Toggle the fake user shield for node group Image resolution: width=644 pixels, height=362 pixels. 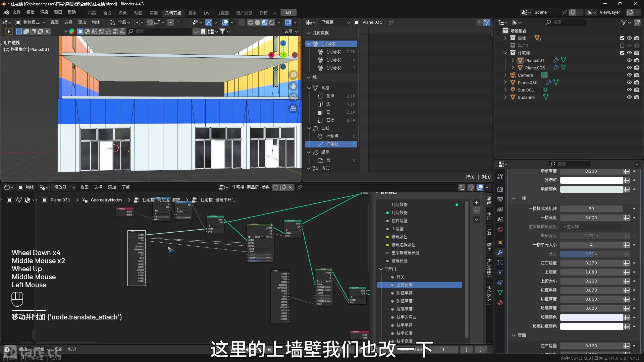point(276,187)
